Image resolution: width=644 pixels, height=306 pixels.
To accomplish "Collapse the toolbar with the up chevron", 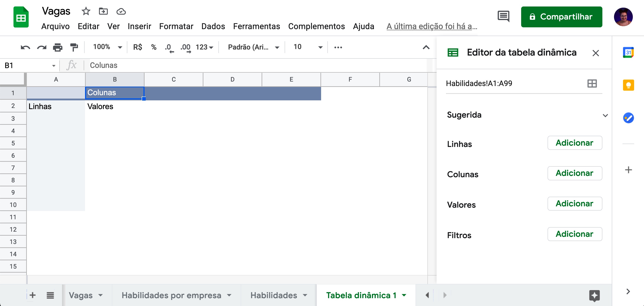I will coord(426,47).
